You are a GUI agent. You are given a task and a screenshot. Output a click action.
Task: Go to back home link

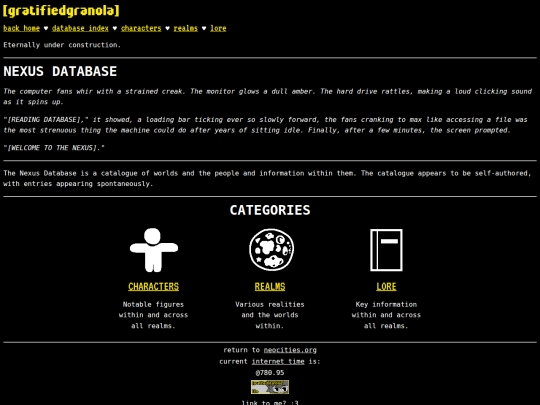point(21,28)
